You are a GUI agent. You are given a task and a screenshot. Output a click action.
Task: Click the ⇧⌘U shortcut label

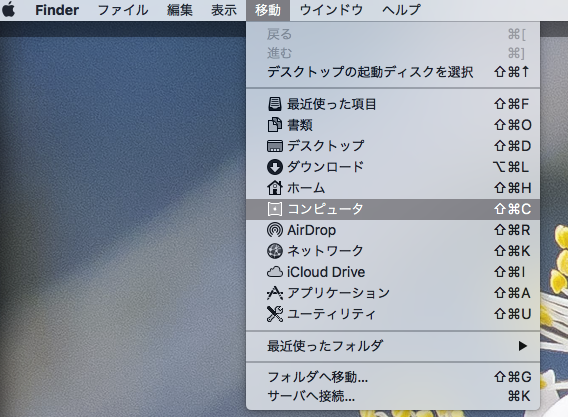[x=512, y=314]
